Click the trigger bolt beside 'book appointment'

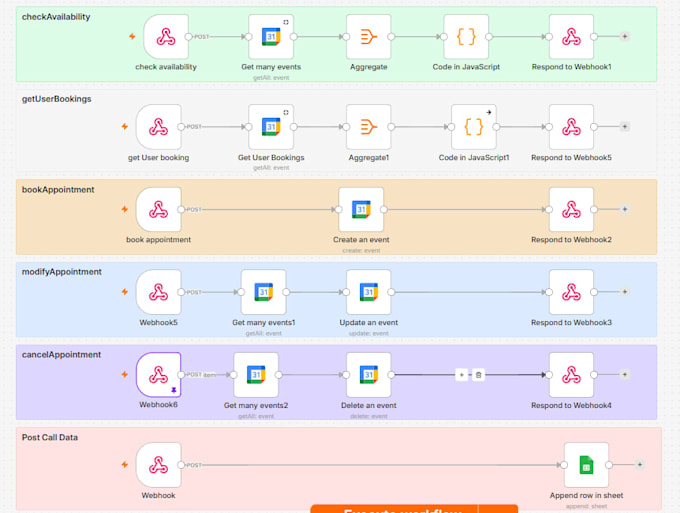[125, 209]
